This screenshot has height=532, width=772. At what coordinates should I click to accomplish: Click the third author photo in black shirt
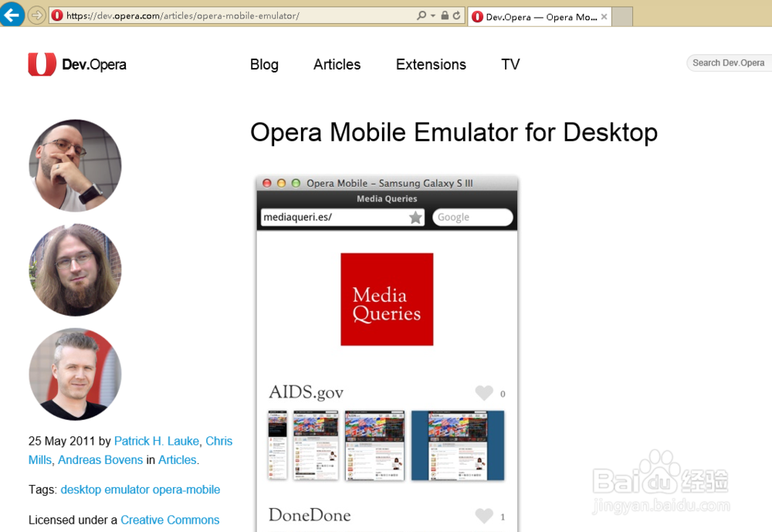(x=75, y=374)
